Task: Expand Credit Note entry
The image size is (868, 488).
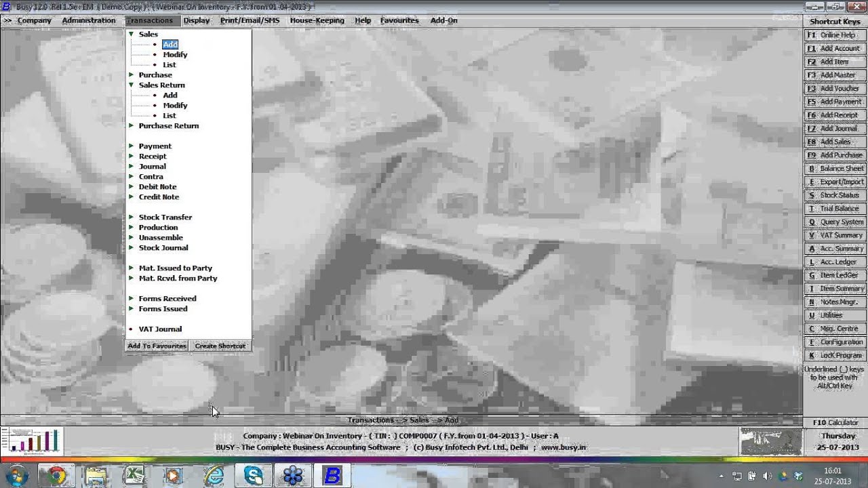Action: (131, 197)
